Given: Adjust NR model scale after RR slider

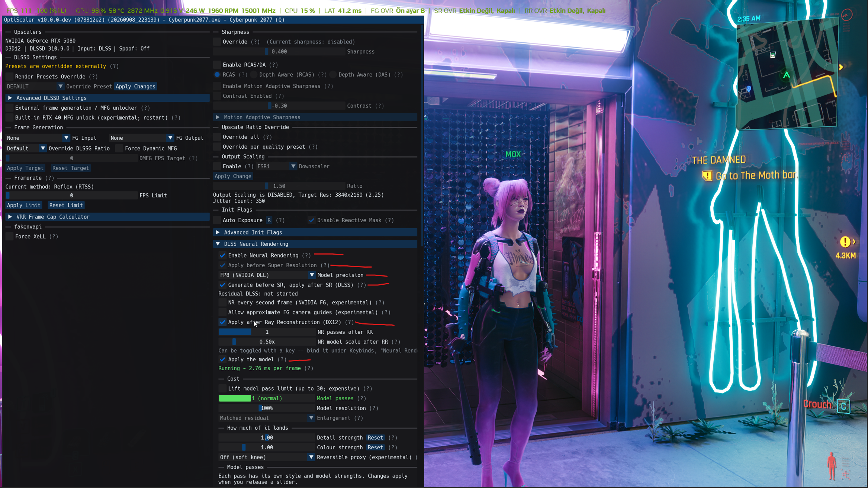Looking at the screenshot, I should click(x=267, y=342).
